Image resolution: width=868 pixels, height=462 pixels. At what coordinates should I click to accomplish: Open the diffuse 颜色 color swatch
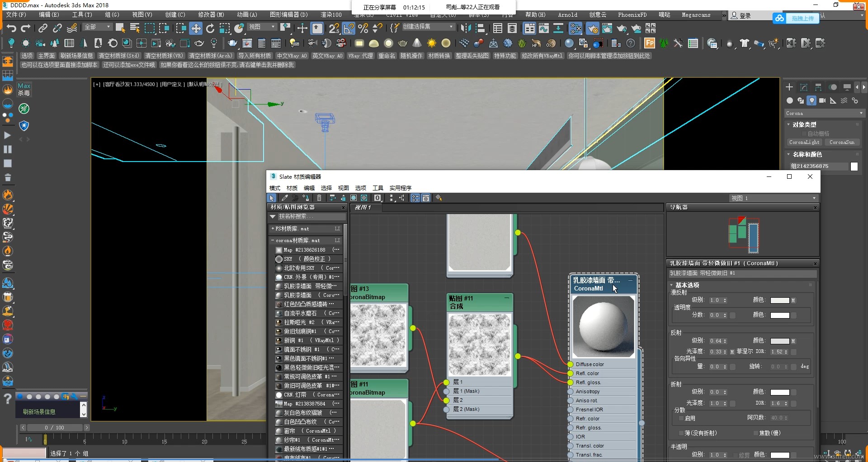pyautogui.click(x=780, y=300)
